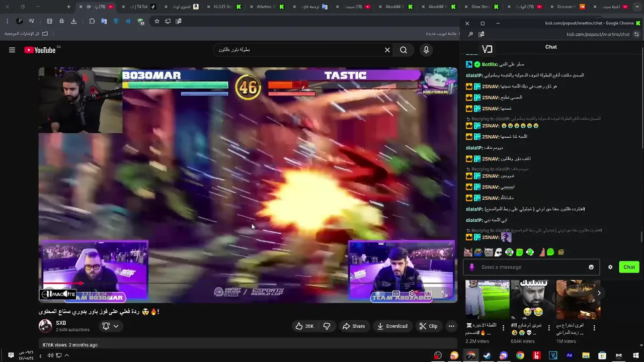Bookmark this page with the star icon

pyautogui.click(x=157, y=21)
